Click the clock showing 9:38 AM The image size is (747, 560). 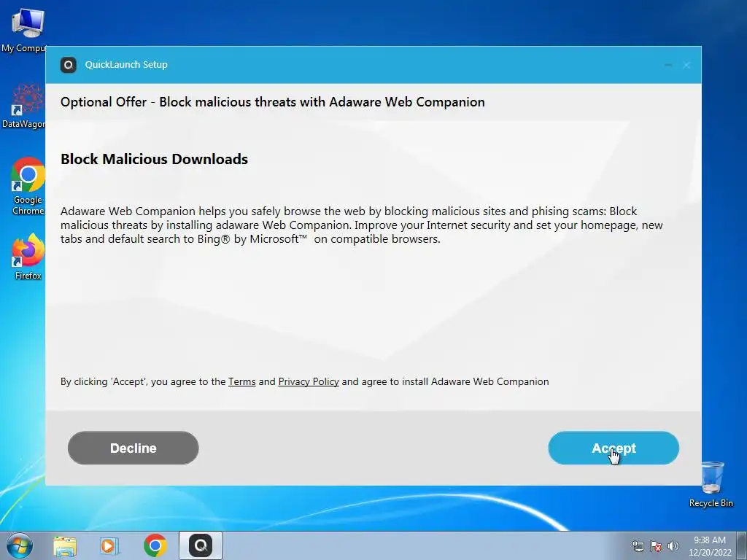click(x=710, y=546)
